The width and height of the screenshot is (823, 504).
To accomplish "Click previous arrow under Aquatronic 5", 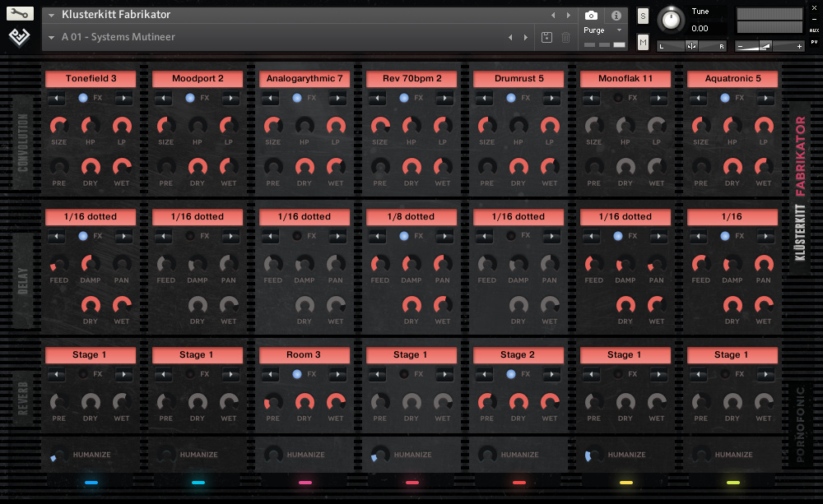I will click(698, 98).
